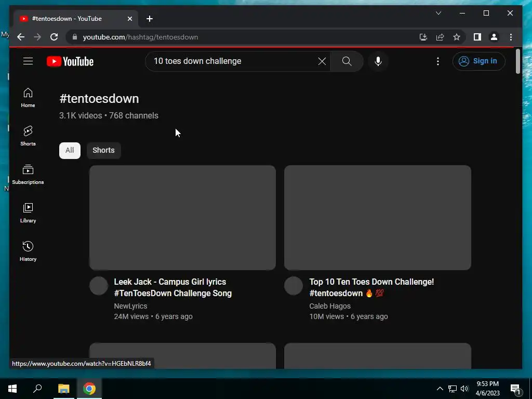
Task: Open the Leek Jack Campus Girl video thumbnail
Action: (x=182, y=218)
